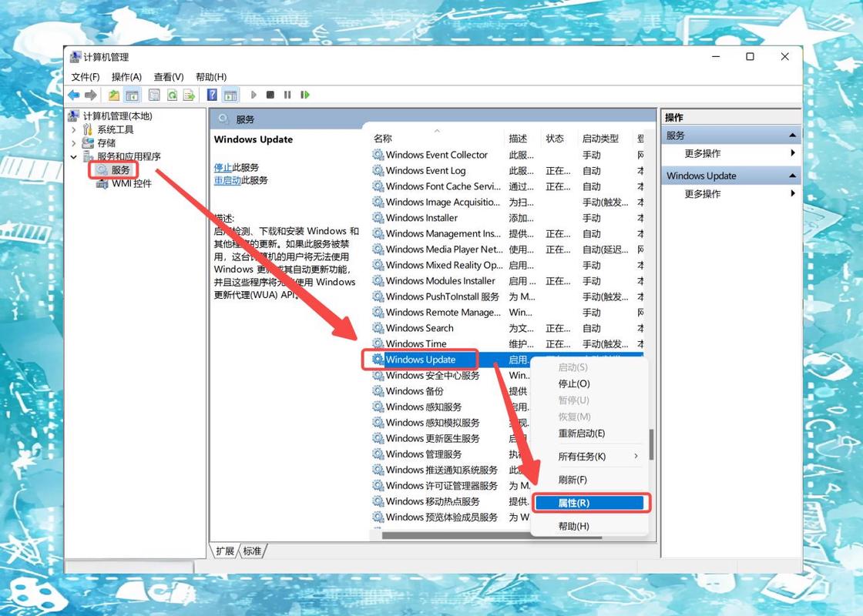Collapse the 服务 section in 操作 pane
The image size is (863, 616).
click(793, 136)
